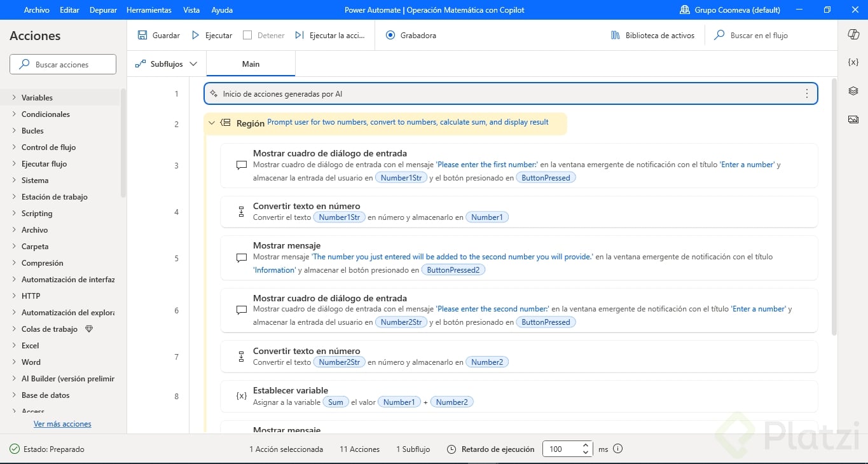
Task: Open the Grupo Coomeva (default) environment selector
Action: click(729, 10)
